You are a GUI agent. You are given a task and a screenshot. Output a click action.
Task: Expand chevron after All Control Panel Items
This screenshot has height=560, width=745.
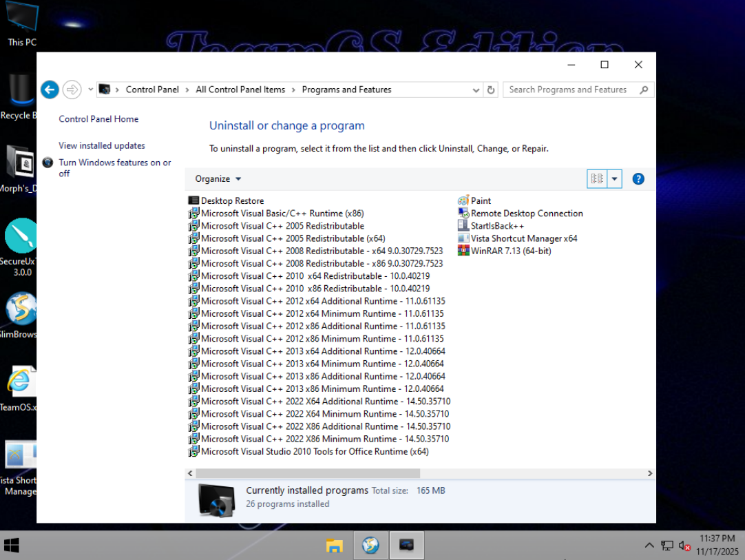click(293, 90)
